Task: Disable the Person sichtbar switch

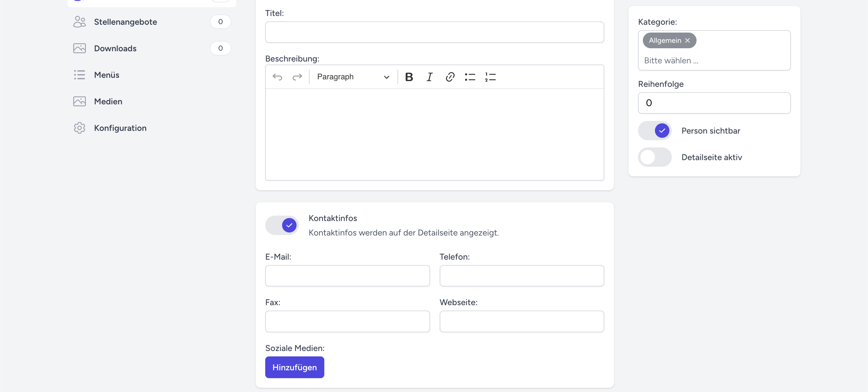Action: (655, 131)
